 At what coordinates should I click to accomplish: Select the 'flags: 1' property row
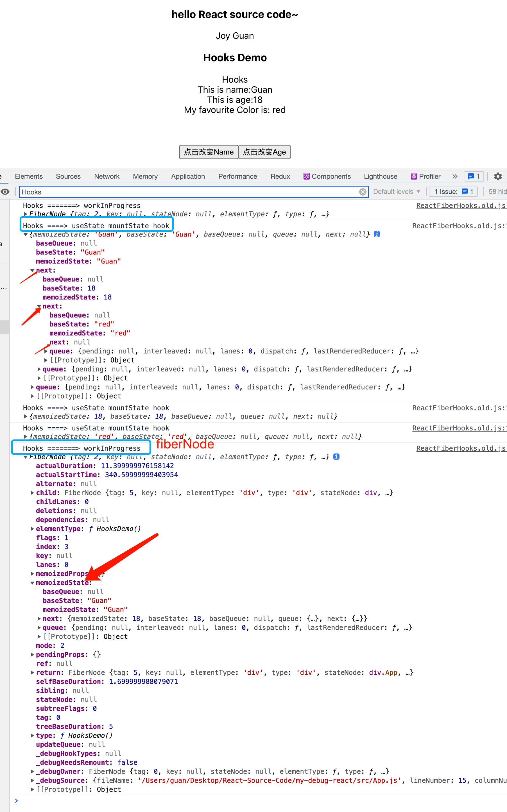pyautogui.click(x=52, y=537)
